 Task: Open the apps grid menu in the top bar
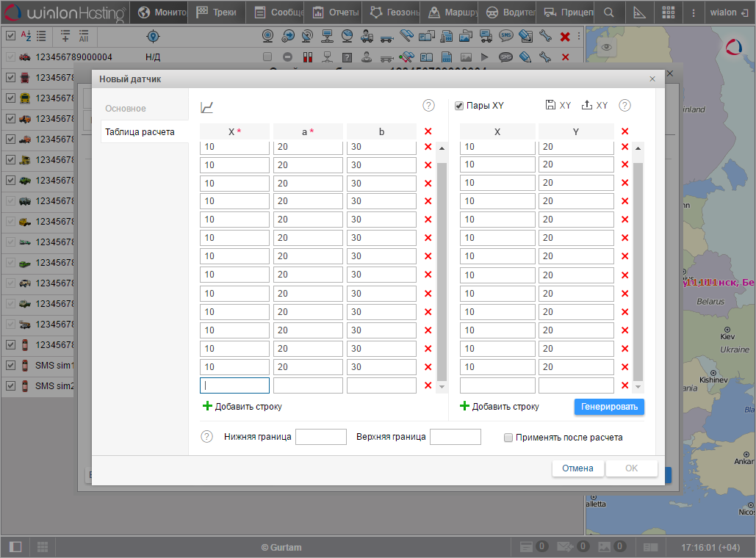(668, 12)
